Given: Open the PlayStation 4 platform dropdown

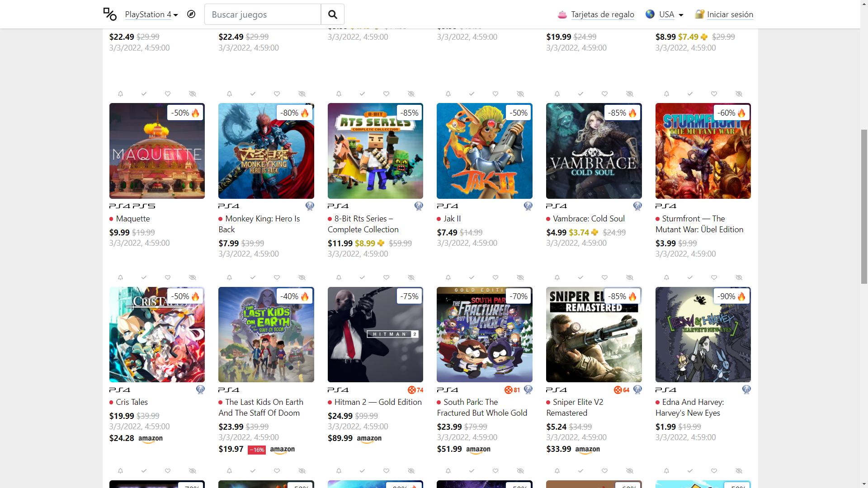Looking at the screenshot, I should [x=151, y=14].
